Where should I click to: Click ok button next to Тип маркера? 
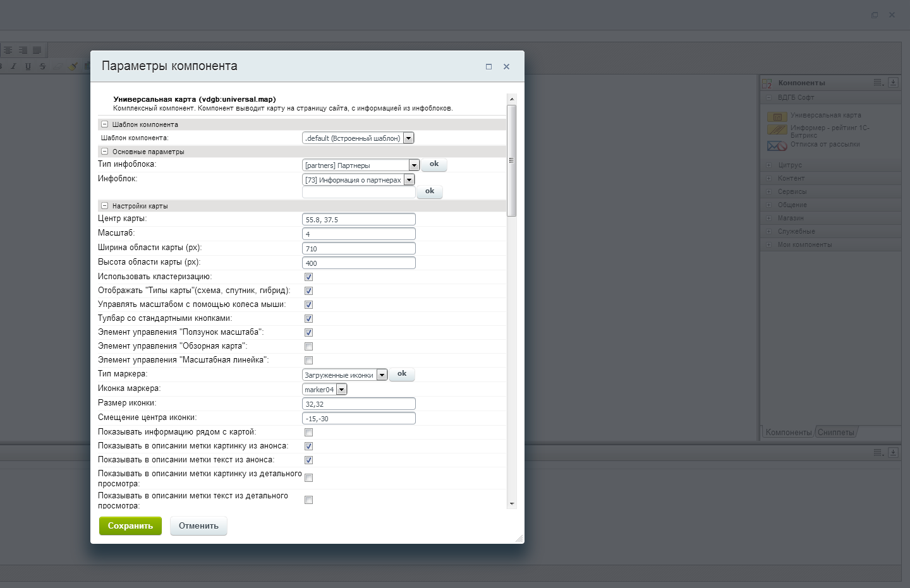tap(402, 374)
